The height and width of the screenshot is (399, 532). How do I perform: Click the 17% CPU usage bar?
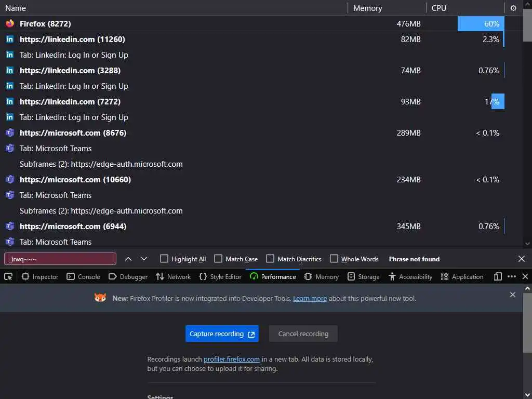click(x=498, y=101)
